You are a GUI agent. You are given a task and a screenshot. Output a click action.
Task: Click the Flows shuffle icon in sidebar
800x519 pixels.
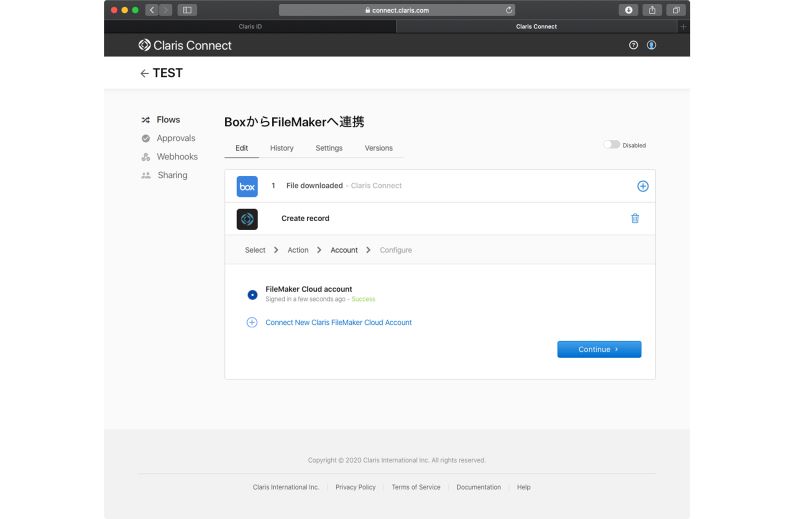coord(146,120)
